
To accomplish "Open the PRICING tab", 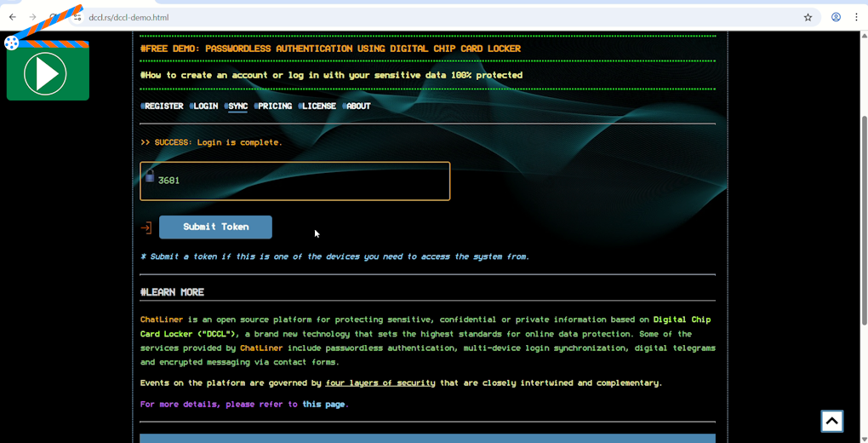I will (x=274, y=106).
